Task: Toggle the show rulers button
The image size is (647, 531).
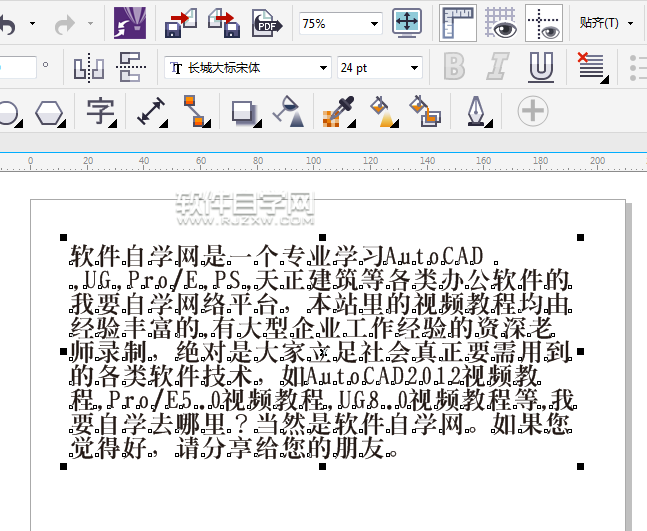Action: pyautogui.click(x=458, y=23)
